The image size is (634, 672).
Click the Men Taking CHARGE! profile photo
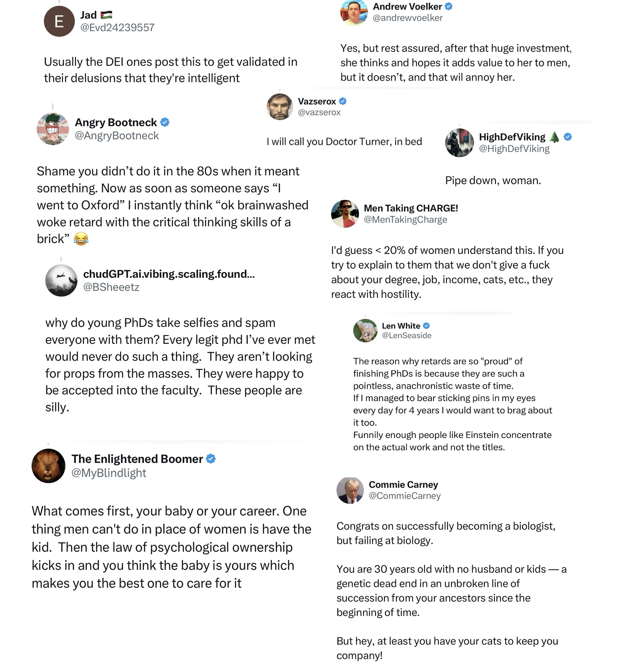click(x=345, y=214)
